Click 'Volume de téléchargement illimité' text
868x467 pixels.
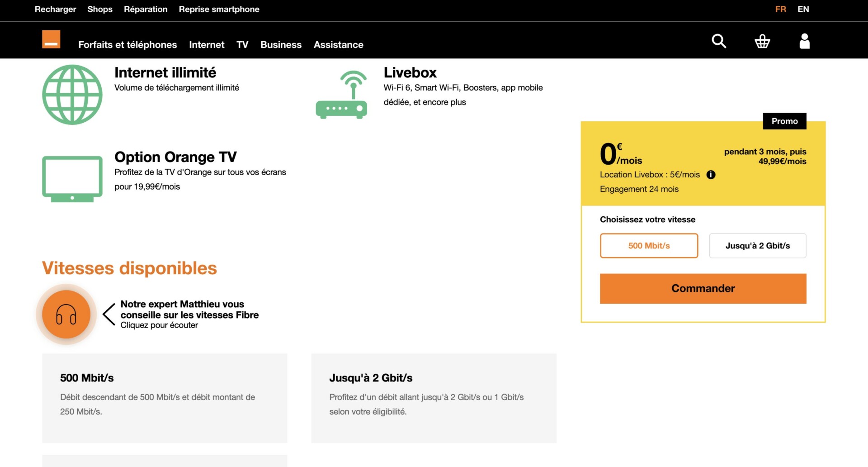(177, 88)
